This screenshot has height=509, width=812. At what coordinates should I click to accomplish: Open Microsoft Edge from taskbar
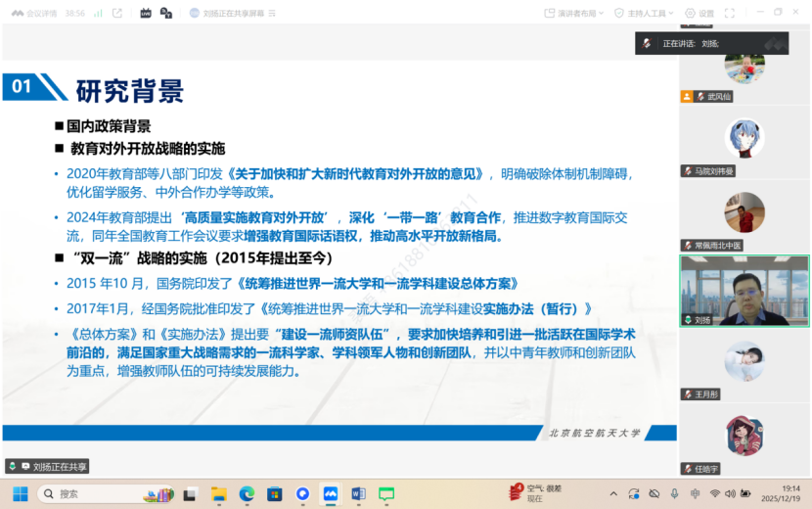(247, 494)
